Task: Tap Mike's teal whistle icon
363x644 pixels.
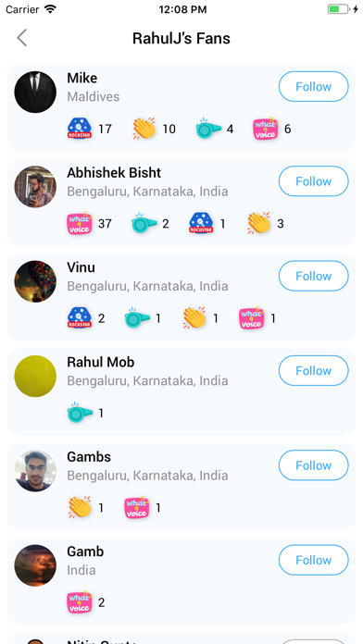Action: coord(208,129)
